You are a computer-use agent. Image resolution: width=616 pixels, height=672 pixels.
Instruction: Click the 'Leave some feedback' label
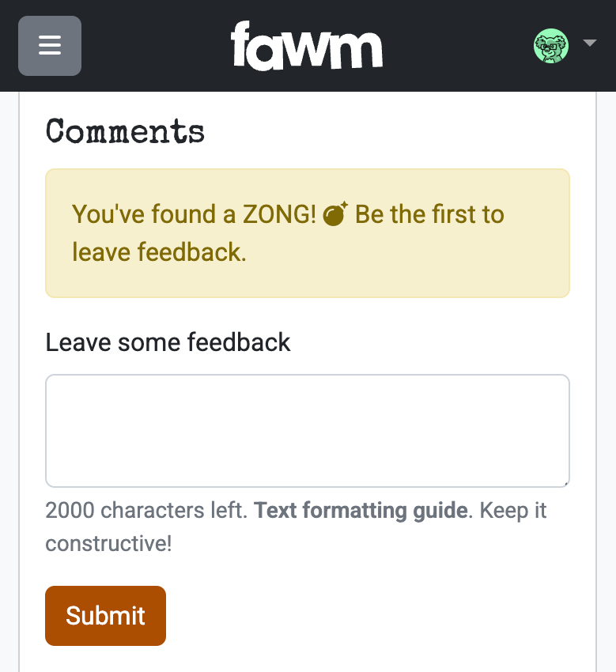168,342
